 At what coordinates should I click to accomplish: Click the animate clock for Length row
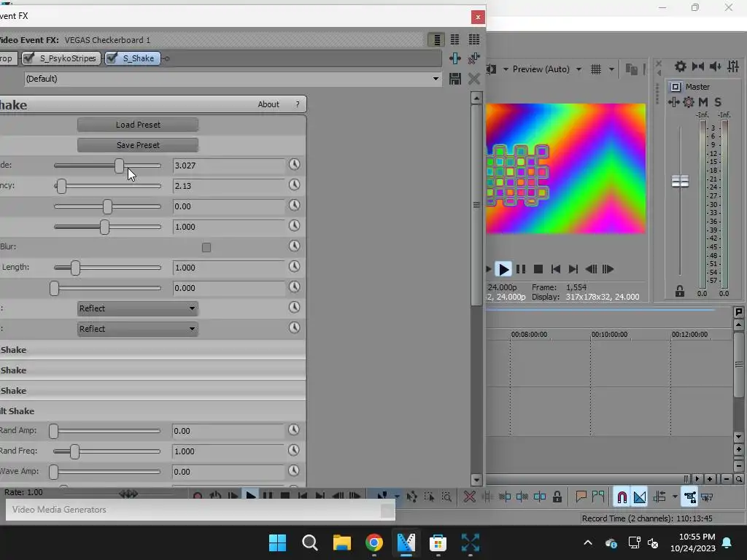pyautogui.click(x=295, y=267)
